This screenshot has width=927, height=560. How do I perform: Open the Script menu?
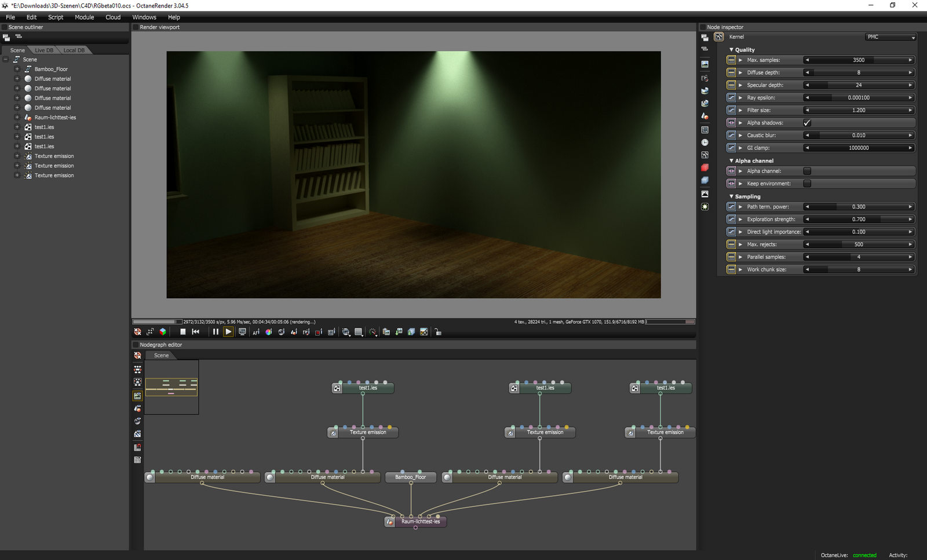pyautogui.click(x=56, y=17)
